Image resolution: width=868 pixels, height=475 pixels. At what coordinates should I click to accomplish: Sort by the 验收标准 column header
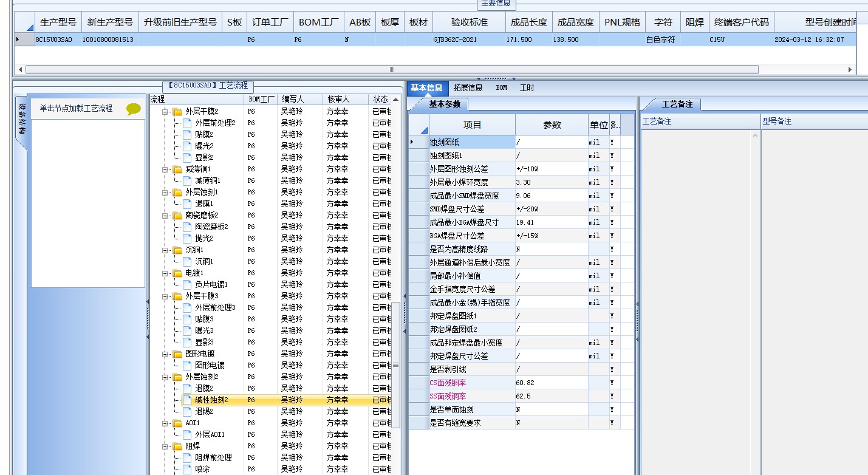click(x=469, y=22)
